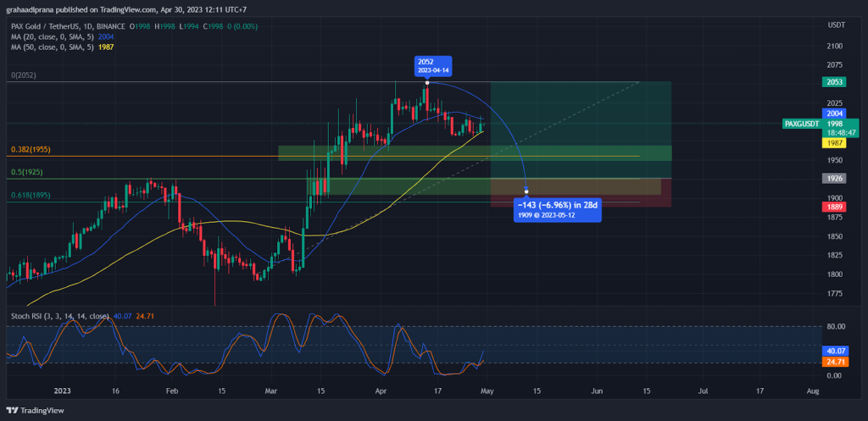Screen dimensions: 868x421
Task: Click the Jun date on the time axis
Action: pyautogui.click(x=597, y=391)
